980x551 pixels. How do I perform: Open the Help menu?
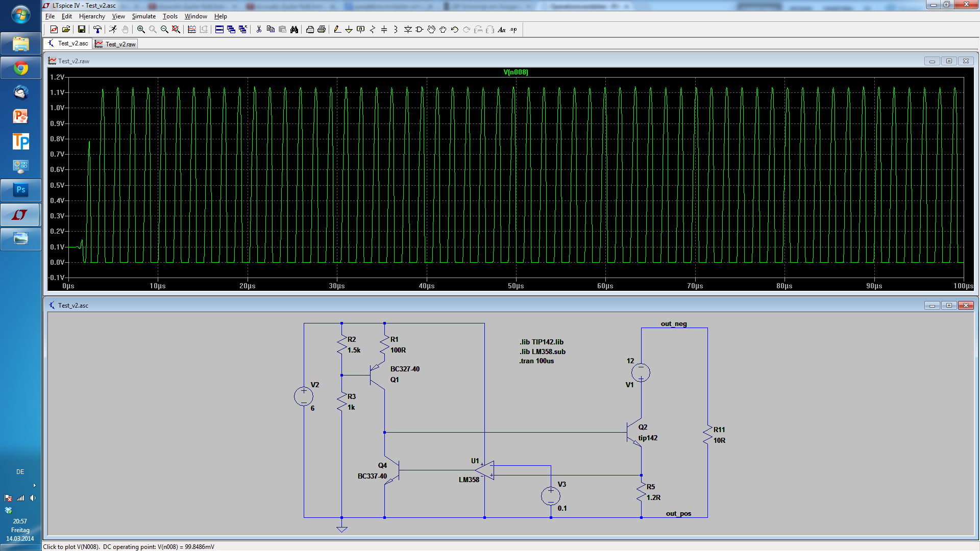(x=220, y=16)
